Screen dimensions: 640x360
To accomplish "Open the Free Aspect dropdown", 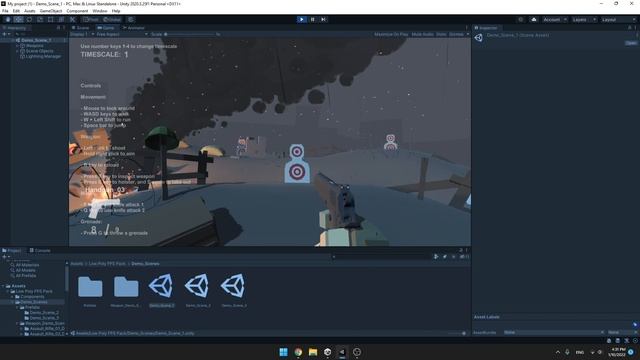I will [122, 34].
